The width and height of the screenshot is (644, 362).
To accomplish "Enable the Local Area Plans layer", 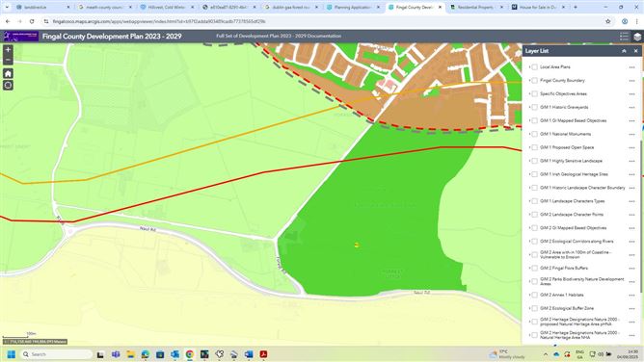I will tap(534, 66).
